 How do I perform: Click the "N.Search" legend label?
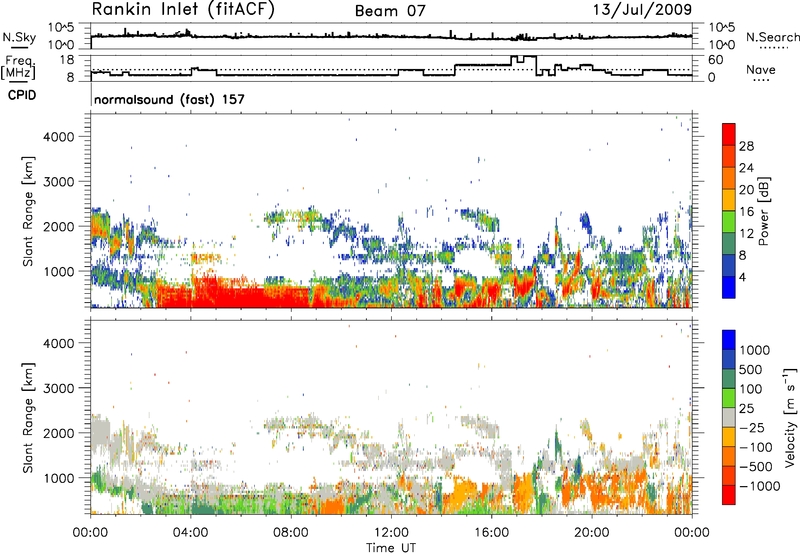click(x=773, y=37)
